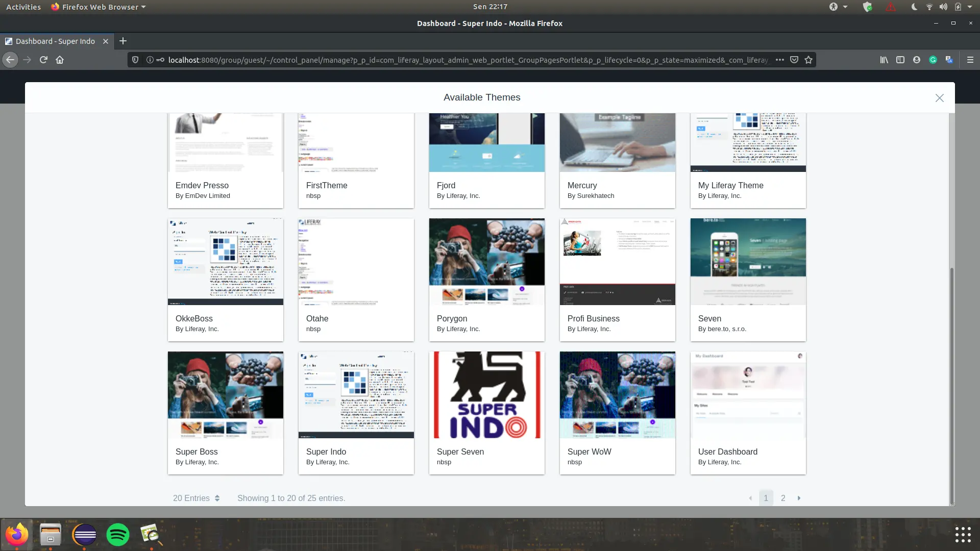Open Spotify from the dock
The image size is (980, 551).
[x=118, y=535]
